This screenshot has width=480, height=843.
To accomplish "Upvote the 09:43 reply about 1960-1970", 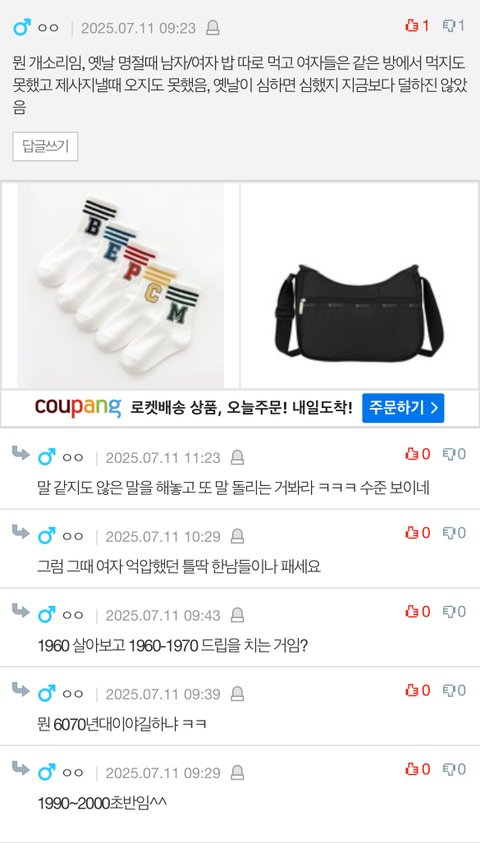I will pyautogui.click(x=418, y=612).
